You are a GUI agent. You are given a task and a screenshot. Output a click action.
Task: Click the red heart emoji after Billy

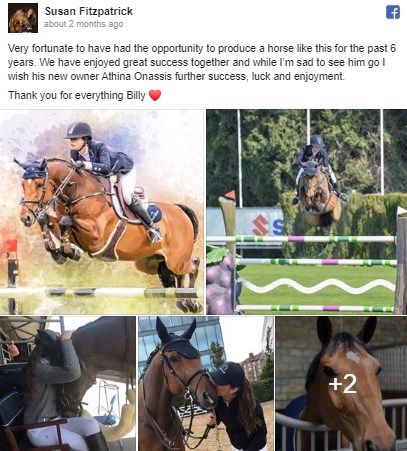click(155, 95)
